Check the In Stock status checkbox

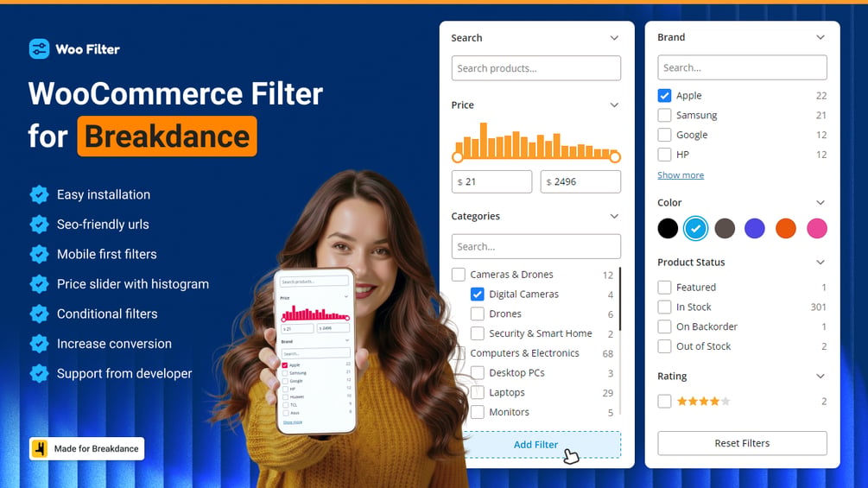[664, 307]
